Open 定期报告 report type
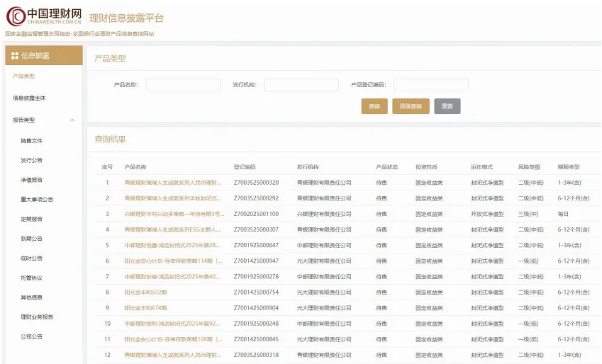Image resolution: width=602 pixels, height=364 pixels. tap(31, 219)
